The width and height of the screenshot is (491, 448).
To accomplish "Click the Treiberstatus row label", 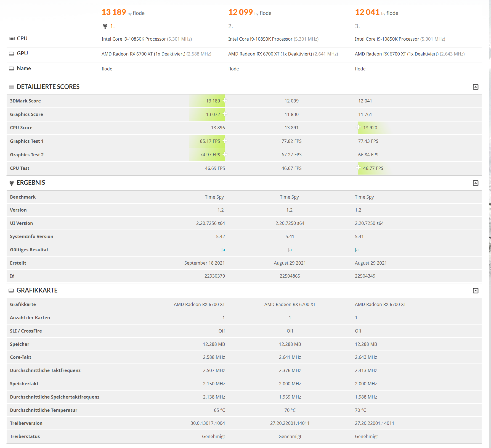I will 25,437.
